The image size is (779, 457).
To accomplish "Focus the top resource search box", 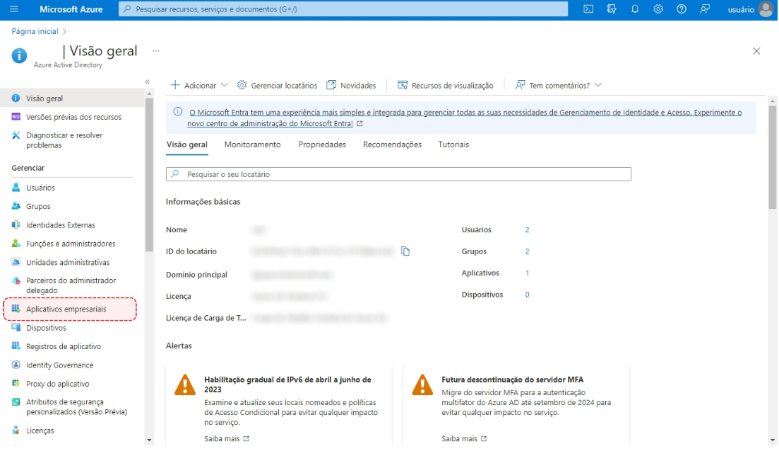I will pos(343,9).
